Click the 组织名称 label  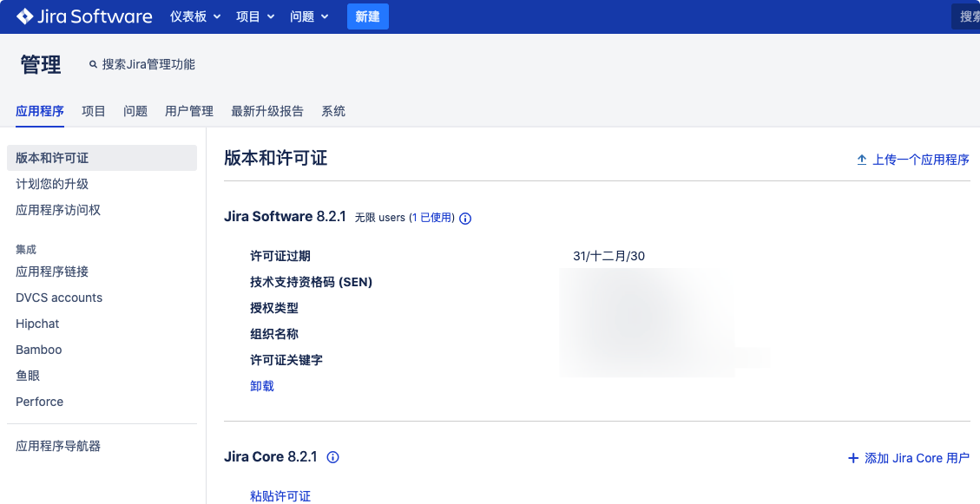pyautogui.click(x=274, y=334)
